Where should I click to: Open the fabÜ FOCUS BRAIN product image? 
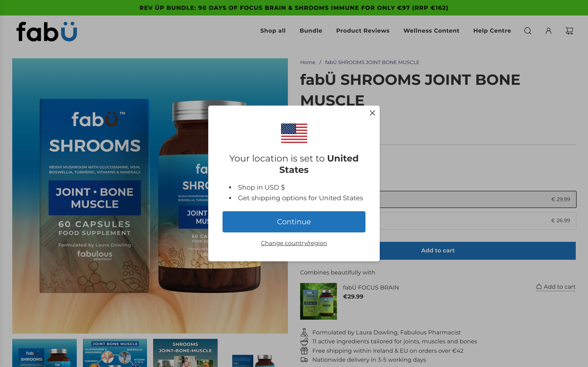pyautogui.click(x=318, y=301)
